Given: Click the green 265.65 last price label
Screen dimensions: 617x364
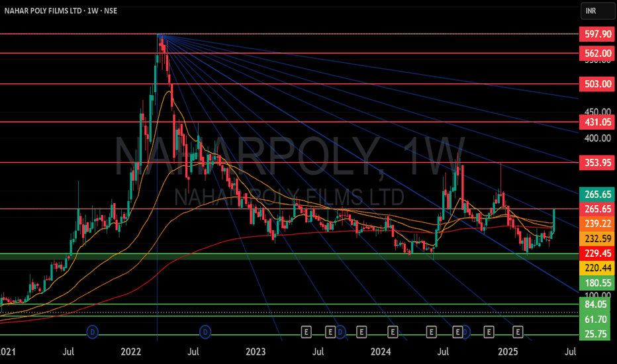Looking at the screenshot, I should 597,195.
